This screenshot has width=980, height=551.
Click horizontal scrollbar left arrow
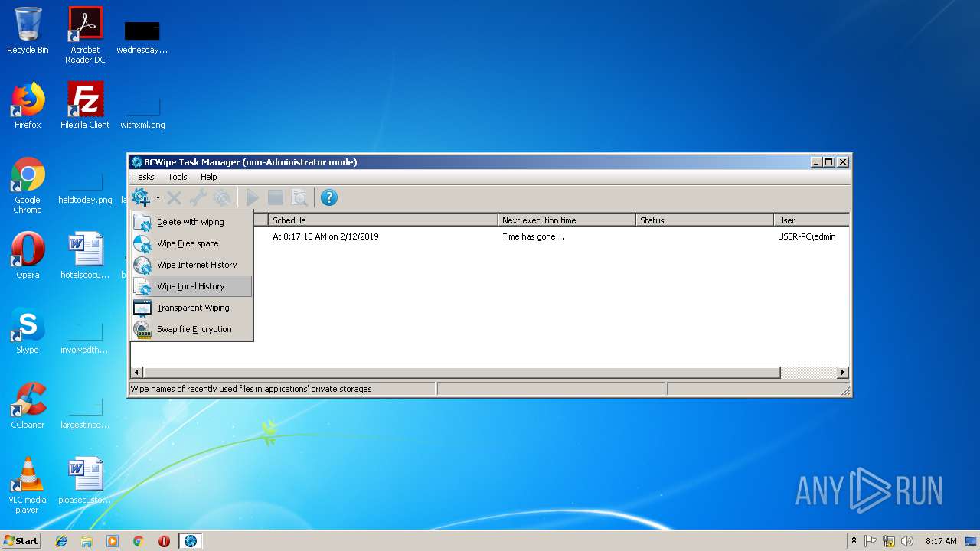tap(138, 373)
